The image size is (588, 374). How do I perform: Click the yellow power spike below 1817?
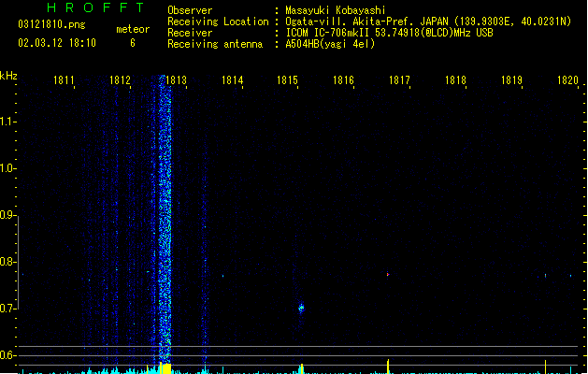coord(388,367)
